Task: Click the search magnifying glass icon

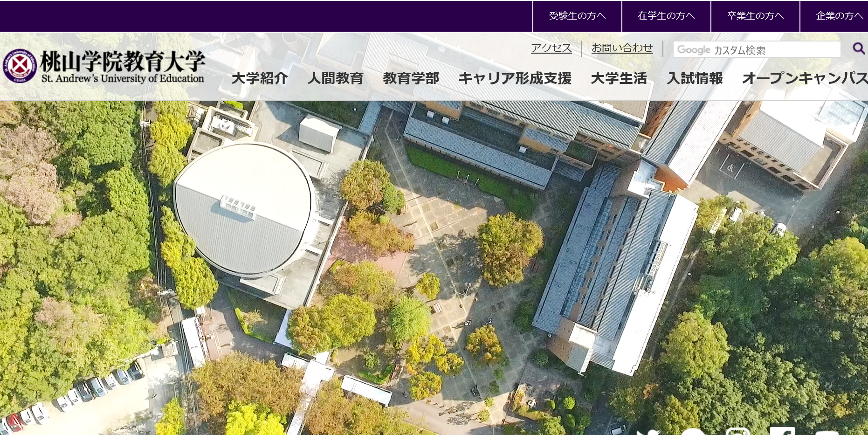Action: pos(858,48)
